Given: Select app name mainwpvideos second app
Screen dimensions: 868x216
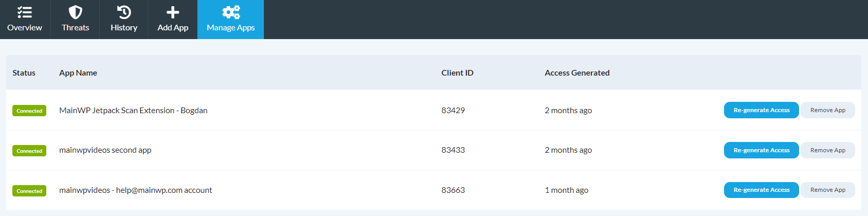Looking at the screenshot, I should click(x=105, y=150).
